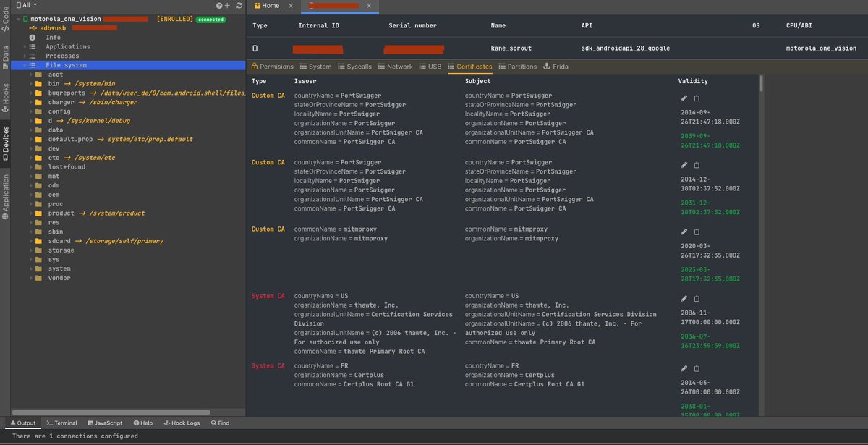Open the System tab
This screenshot has width=868, height=445.
[315, 67]
